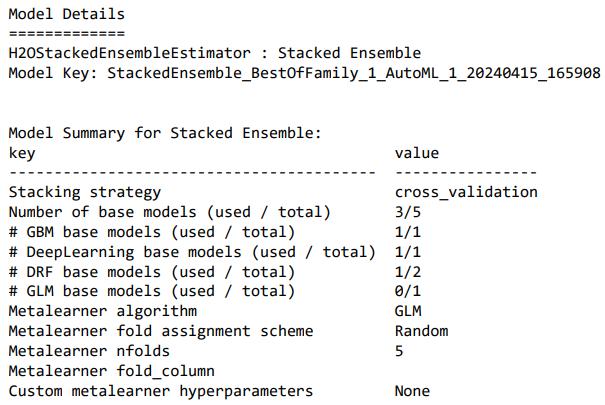Click the H2OStackedEnsembleEstimator line
The height and width of the screenshot is (405, 605).
tap(214, 53)
